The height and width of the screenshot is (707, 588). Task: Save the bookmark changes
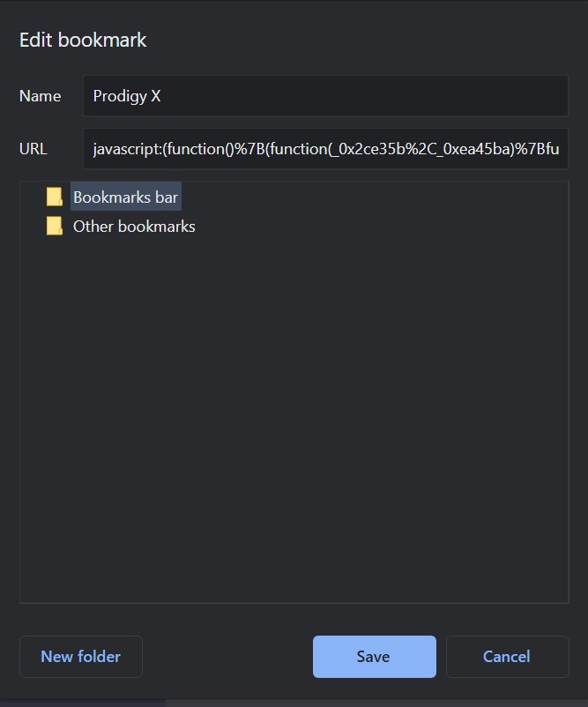pos(375,657)
